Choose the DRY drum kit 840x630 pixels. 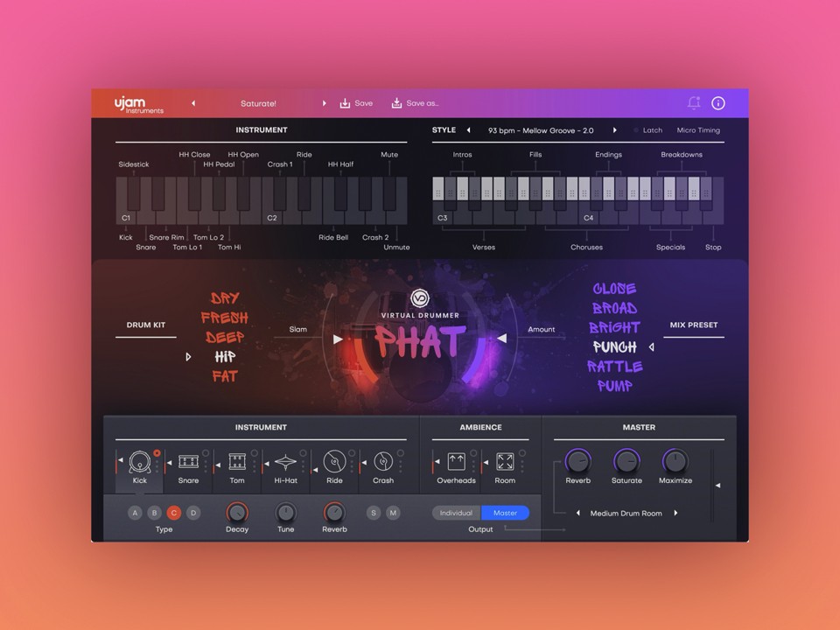[225, 297]
